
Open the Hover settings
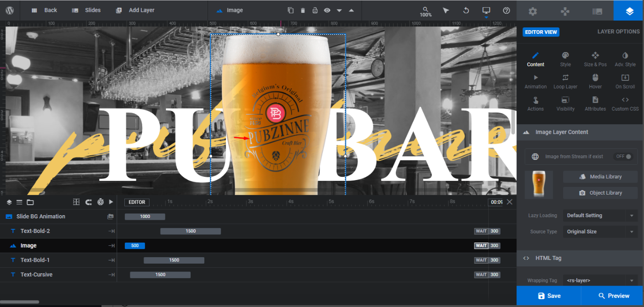pyautogui.click(x=595, y=82)
